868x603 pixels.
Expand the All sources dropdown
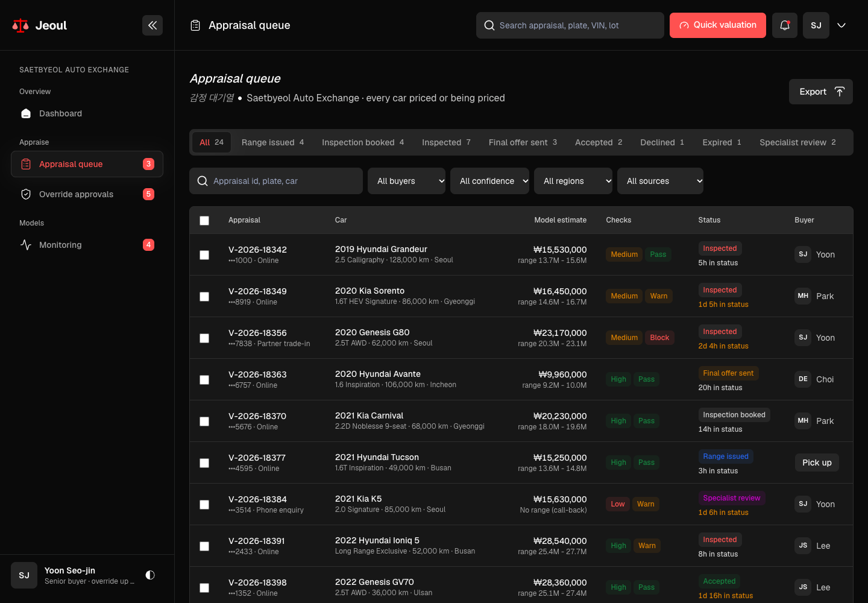[x=660, y=181]
